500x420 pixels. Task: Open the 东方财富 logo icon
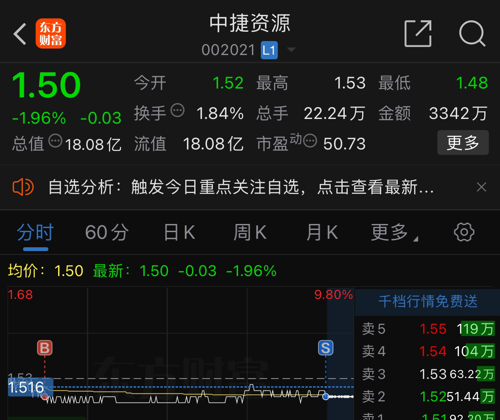(x=51, y=34)
